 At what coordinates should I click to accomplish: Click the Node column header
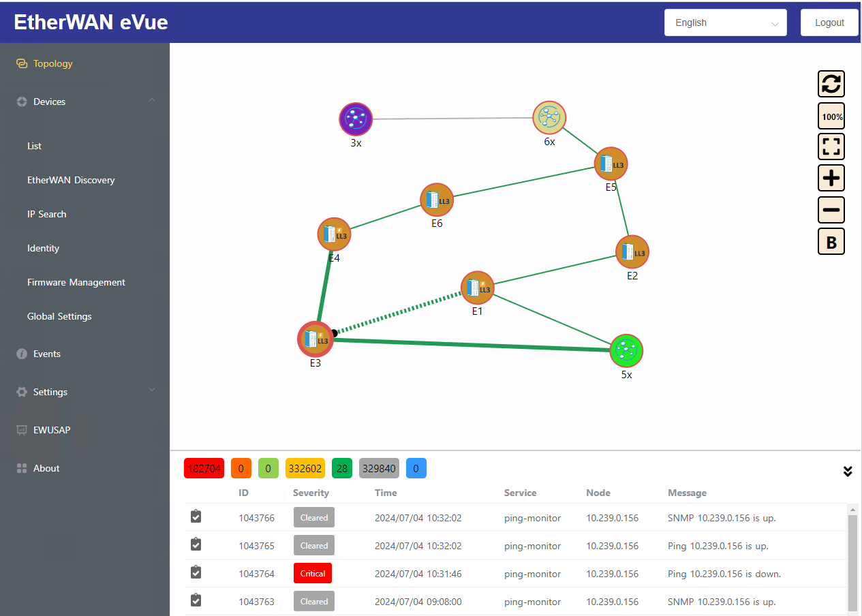pos(598,493)
